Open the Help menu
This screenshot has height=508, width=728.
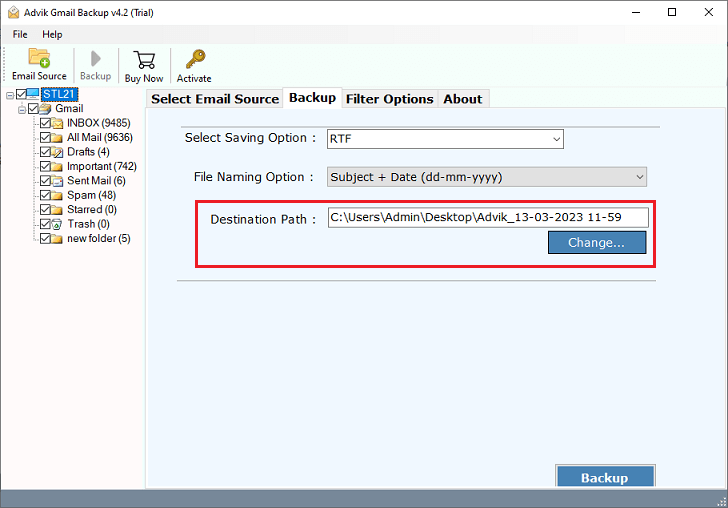coord(52,34)
